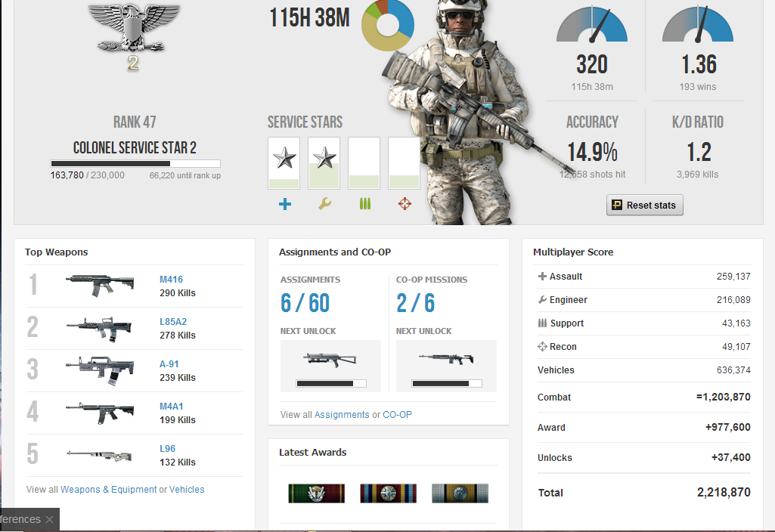Screen dimensions: 775x532
Task: Click the L96 sniper rifle image
Action: [x=100, y=455]
